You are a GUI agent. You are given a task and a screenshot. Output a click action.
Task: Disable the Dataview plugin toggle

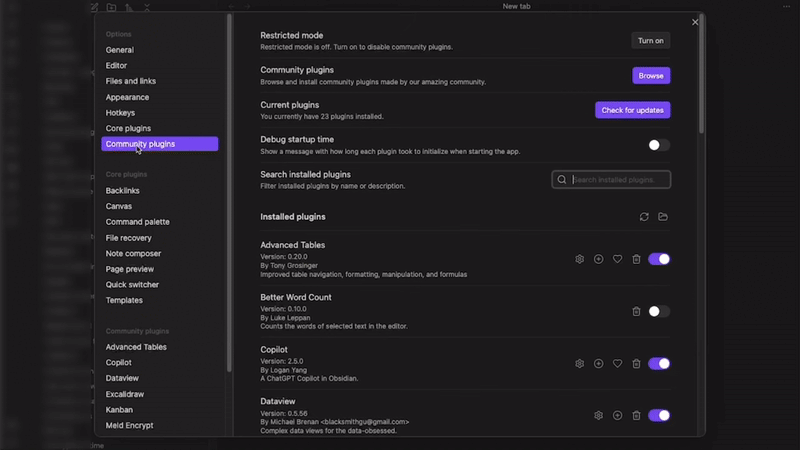point(659,416)
